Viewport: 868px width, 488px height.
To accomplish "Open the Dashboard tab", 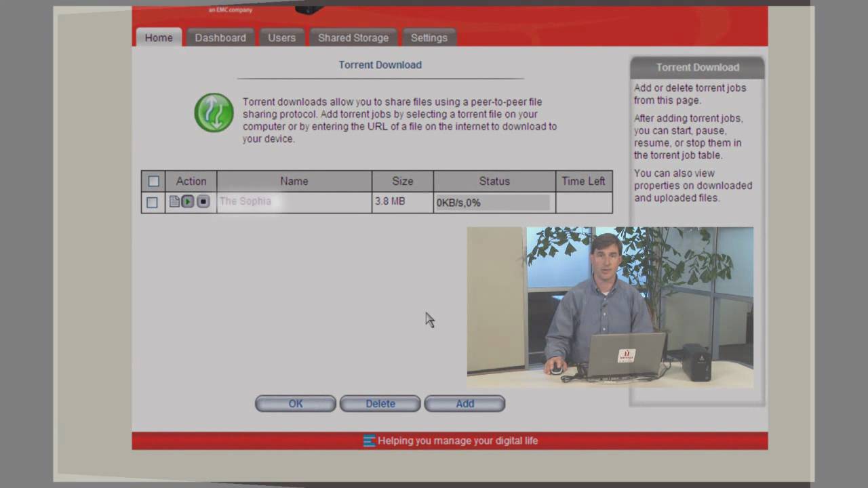I will (x=220, y=37).
